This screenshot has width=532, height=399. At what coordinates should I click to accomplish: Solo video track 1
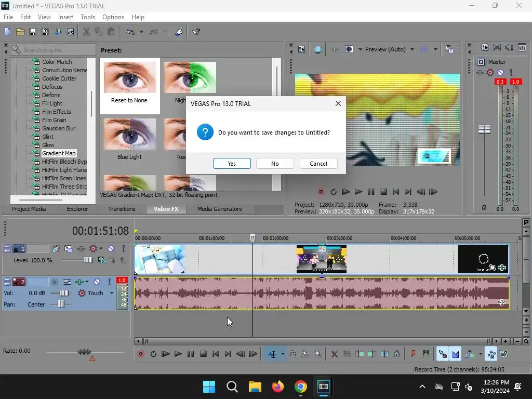tap(124, 249)
